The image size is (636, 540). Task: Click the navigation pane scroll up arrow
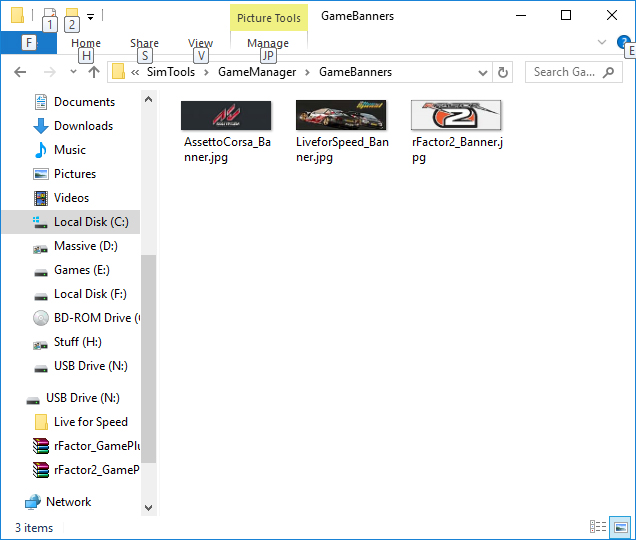(x=148, y=99)
